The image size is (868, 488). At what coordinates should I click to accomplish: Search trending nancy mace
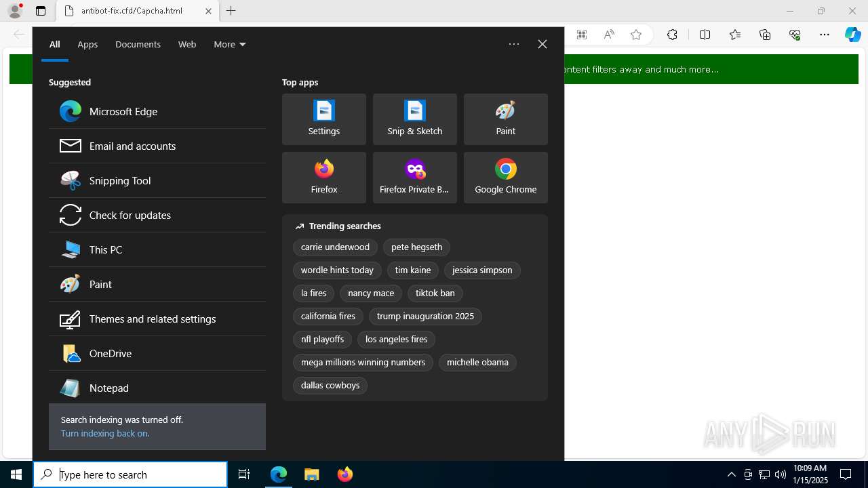pos(371,293)
